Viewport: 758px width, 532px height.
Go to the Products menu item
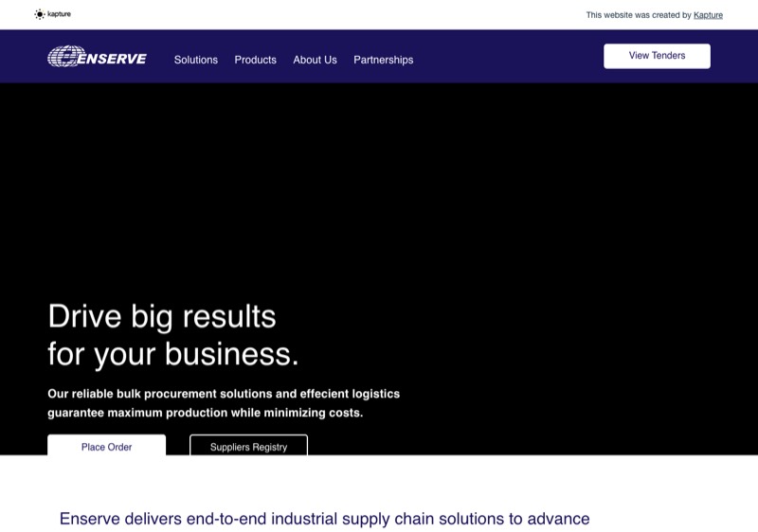coord(255,60)
